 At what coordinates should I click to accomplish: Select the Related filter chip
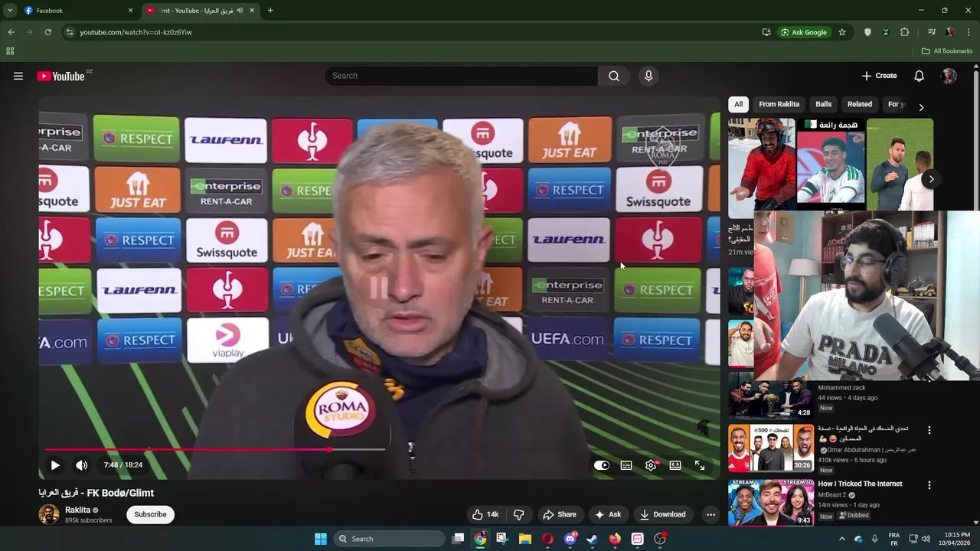(x=859, y=104)
